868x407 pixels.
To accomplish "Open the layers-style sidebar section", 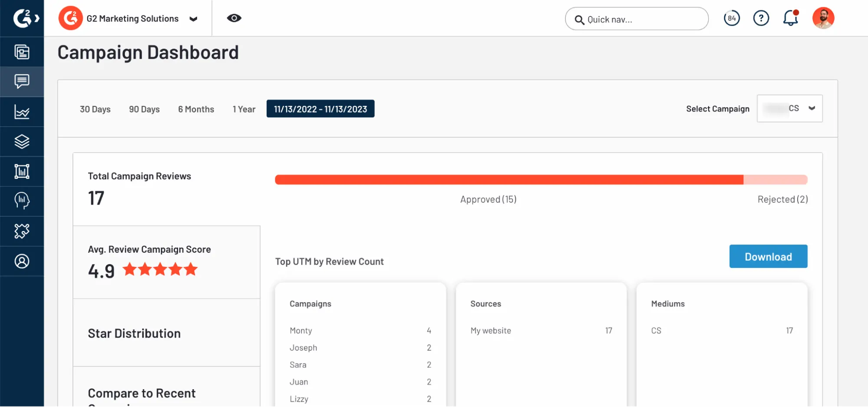I will (22, 141).
